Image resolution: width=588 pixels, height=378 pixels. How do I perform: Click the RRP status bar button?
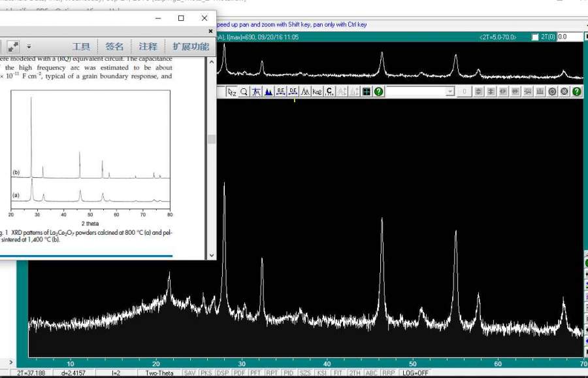point(388,373)
